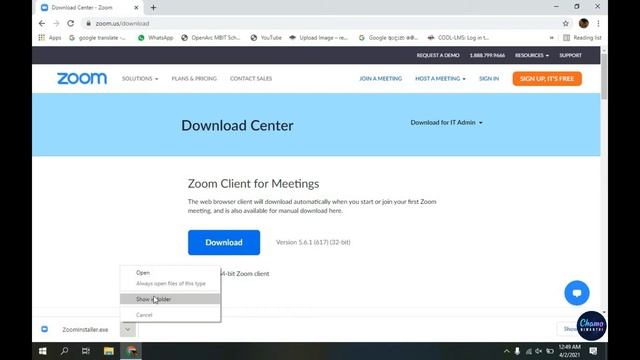Viewport: 640px width, 360px height.
Task: Open new tab with plus button
Action: pyautogui.click(x=153, y=7)
